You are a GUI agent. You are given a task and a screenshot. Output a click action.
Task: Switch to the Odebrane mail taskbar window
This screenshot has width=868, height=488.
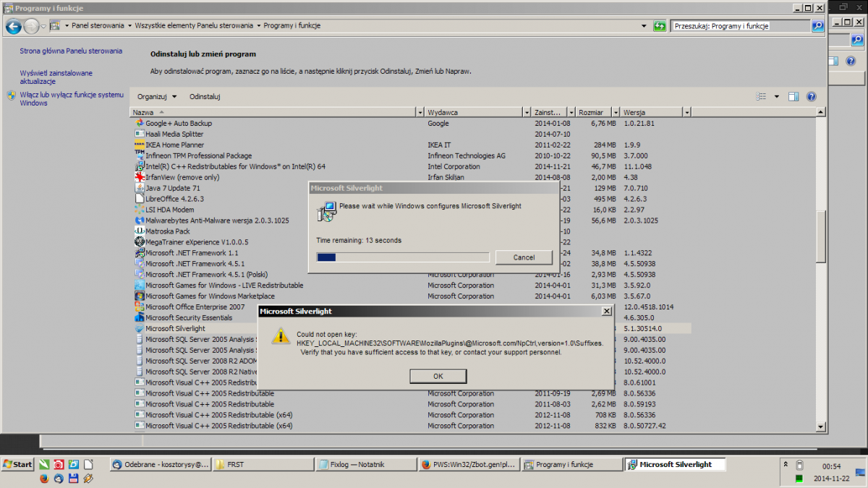(161, 464)
